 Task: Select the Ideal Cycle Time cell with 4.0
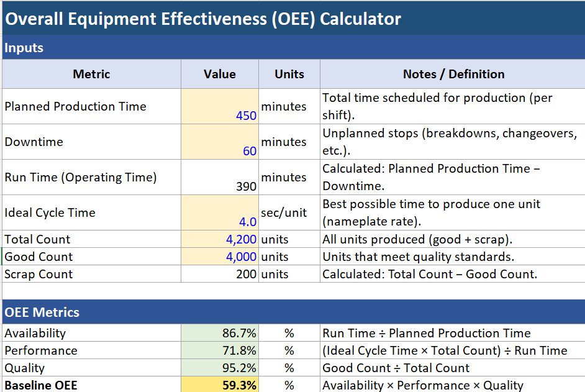(x=219, y=212)
